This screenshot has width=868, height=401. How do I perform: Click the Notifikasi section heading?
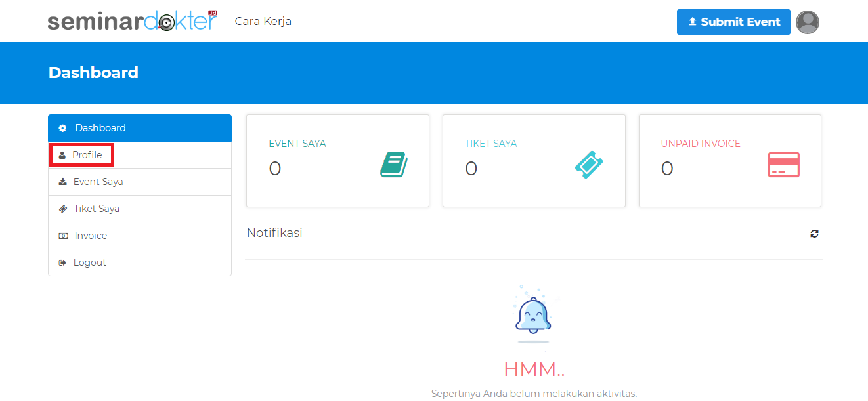(274, 233)
